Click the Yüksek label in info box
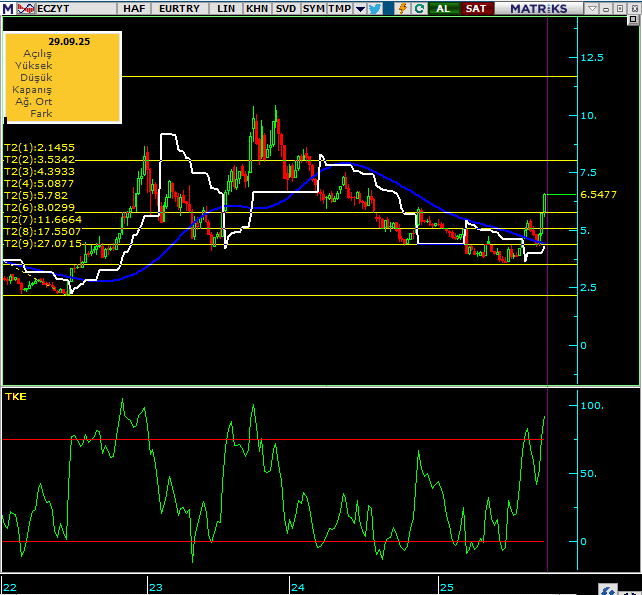Viewport: 642px width, 595px height. (x=34, y=66)
